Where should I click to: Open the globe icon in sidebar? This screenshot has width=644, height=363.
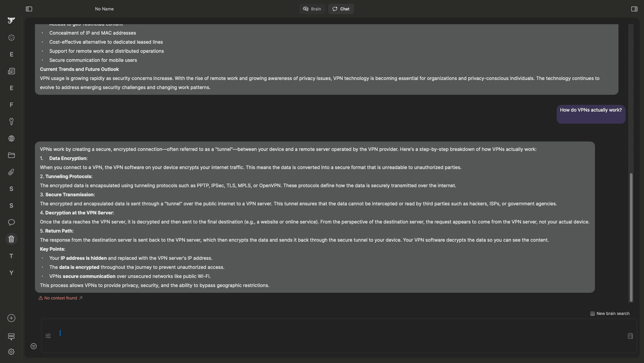pyautogui.click(x=11, y=138)
